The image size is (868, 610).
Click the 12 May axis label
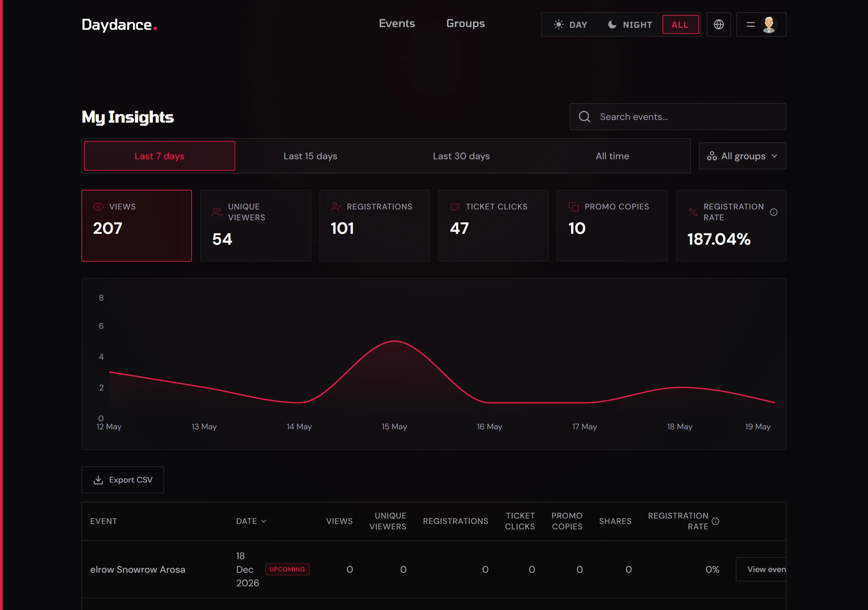[109, 427]
